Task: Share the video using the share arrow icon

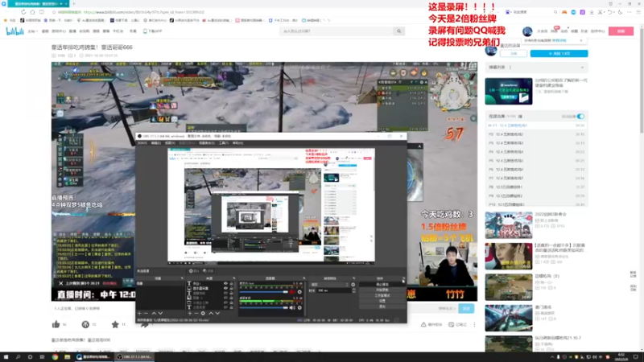Action: point(144,325)
